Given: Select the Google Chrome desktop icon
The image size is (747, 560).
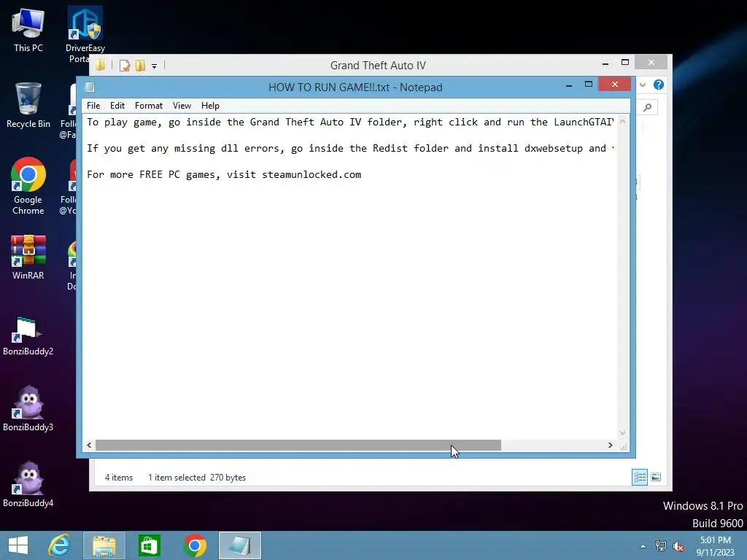Looking at the screenshot, I should (28, 186).
